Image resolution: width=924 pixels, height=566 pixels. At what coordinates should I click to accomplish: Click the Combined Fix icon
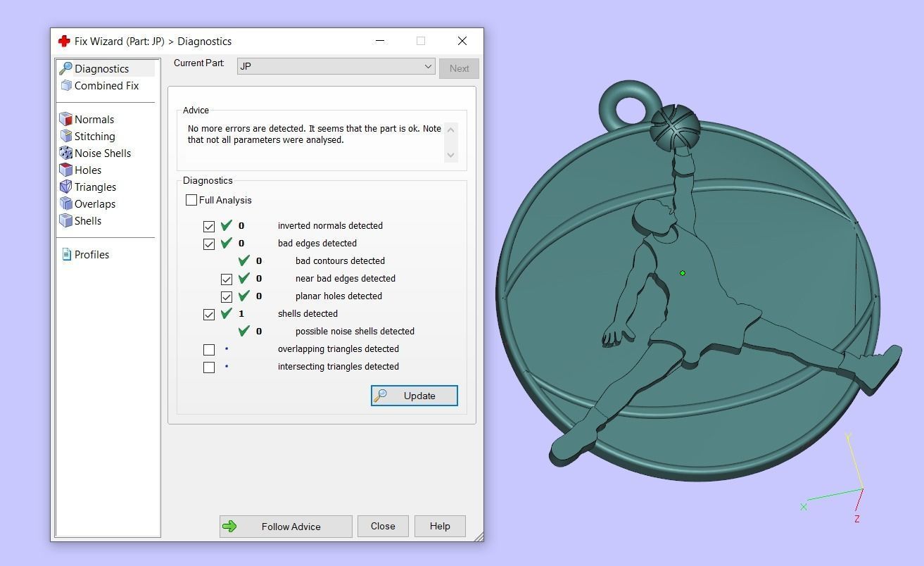point(66,85)
